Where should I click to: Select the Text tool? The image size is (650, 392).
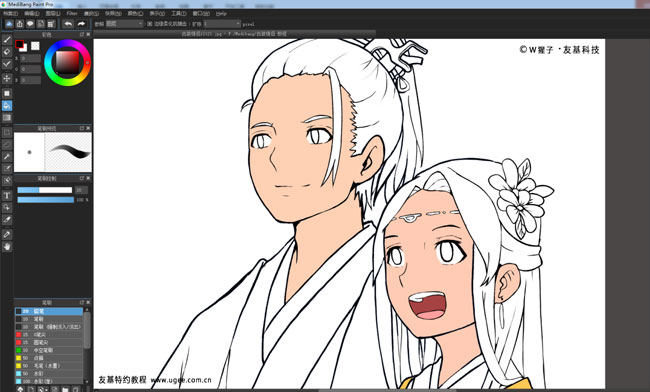7,195
